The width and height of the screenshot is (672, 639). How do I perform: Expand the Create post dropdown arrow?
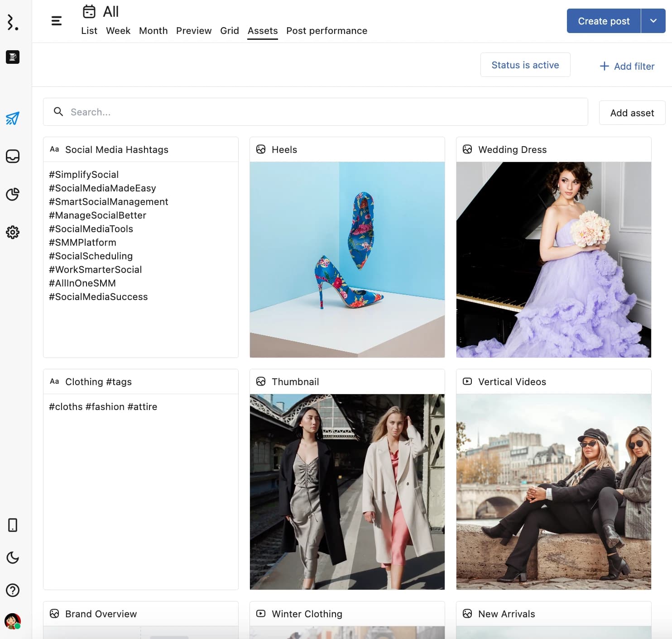click(653, 21)
